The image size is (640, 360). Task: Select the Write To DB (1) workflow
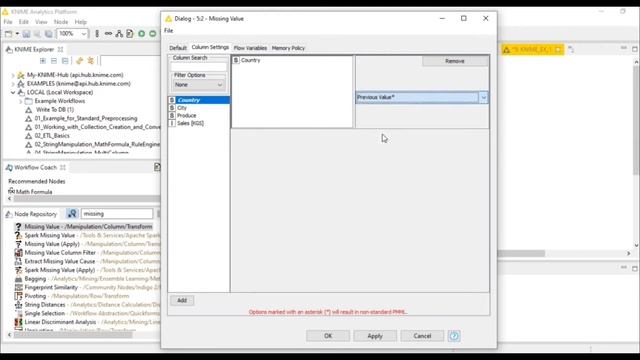(55, 109)
